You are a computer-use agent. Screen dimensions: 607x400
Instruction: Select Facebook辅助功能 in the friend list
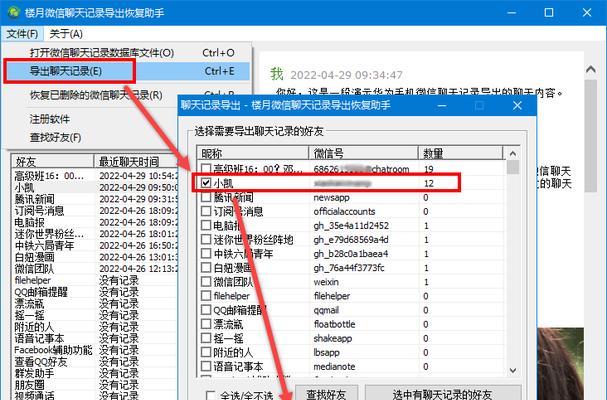53,350
